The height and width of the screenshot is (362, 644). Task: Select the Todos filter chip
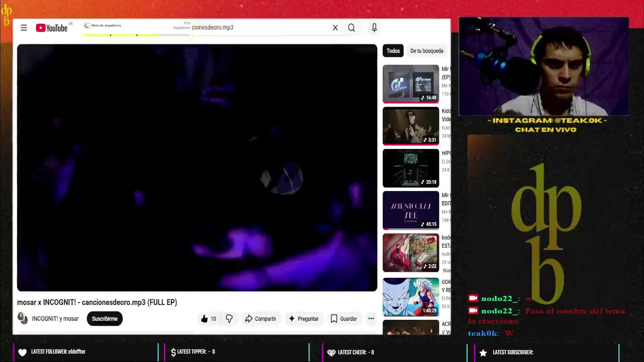tap(393, 51)
